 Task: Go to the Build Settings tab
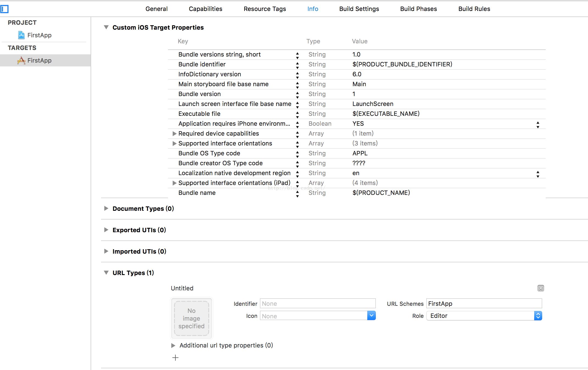point(359,9)
